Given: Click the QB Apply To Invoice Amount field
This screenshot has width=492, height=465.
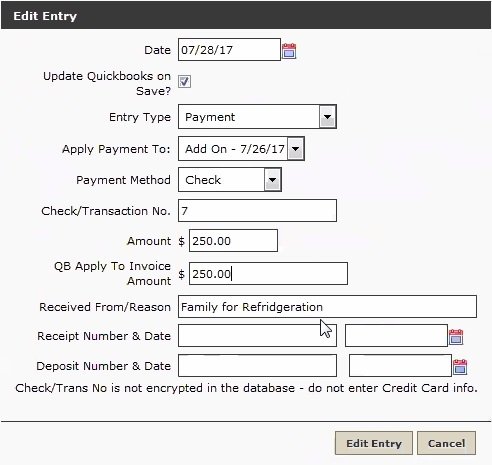Looking at the screenshot, I should 268,274.
